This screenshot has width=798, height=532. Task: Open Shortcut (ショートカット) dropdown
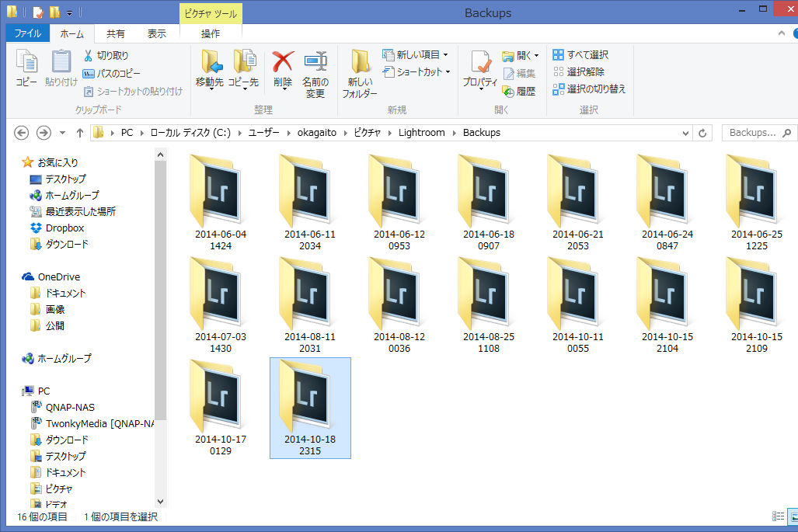416,71
